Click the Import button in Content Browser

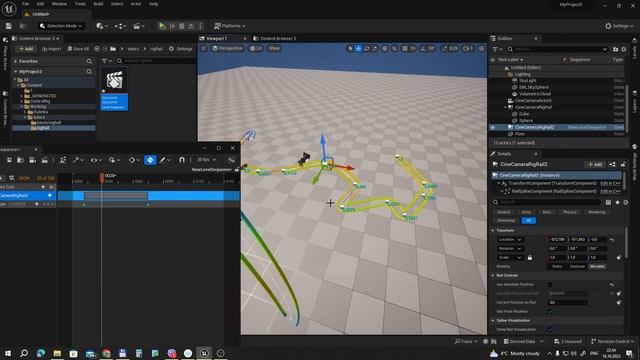click(x=51, y=49)
